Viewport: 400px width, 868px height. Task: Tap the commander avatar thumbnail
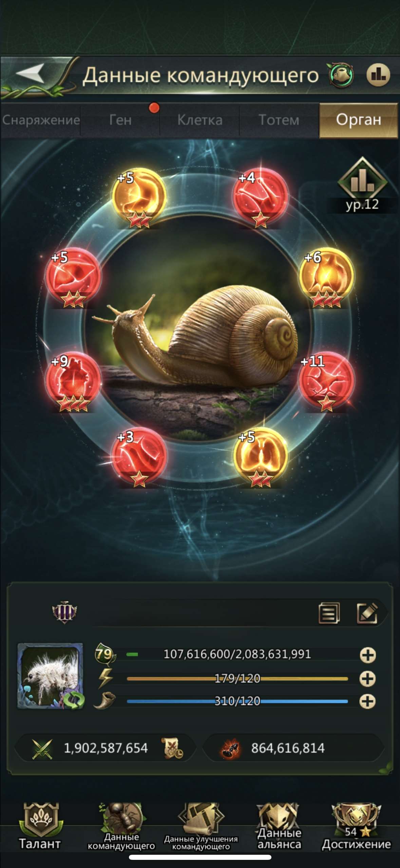point(50,676)
